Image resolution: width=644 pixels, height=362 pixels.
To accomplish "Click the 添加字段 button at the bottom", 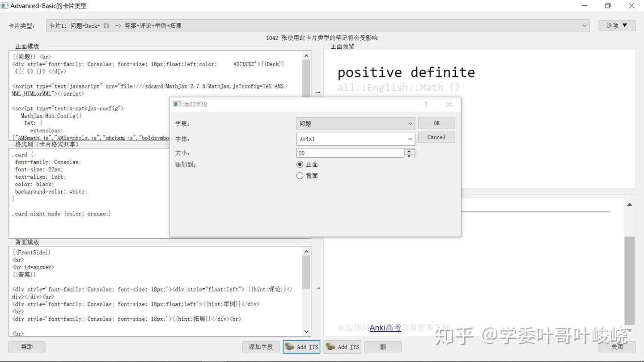I will [261, 347].
